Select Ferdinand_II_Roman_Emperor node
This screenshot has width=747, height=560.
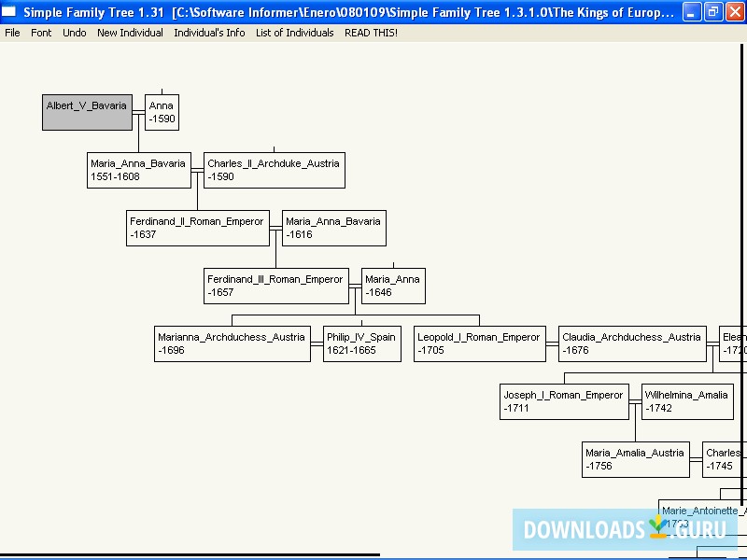tap(197, 227)
